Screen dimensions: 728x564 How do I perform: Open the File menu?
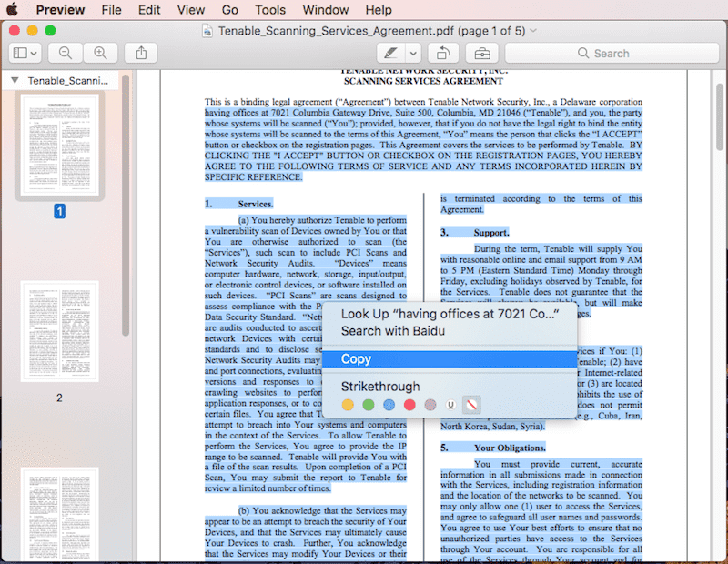[111, 10]
